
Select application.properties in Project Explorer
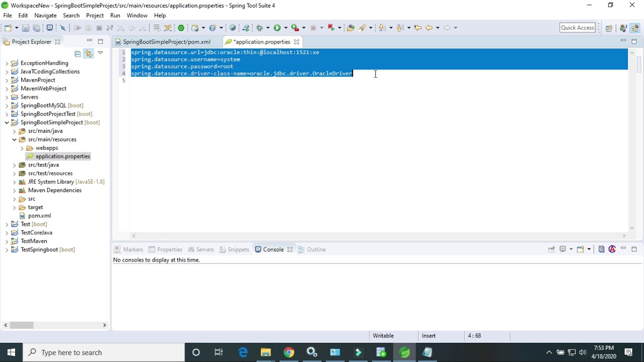tap(63, 156)
